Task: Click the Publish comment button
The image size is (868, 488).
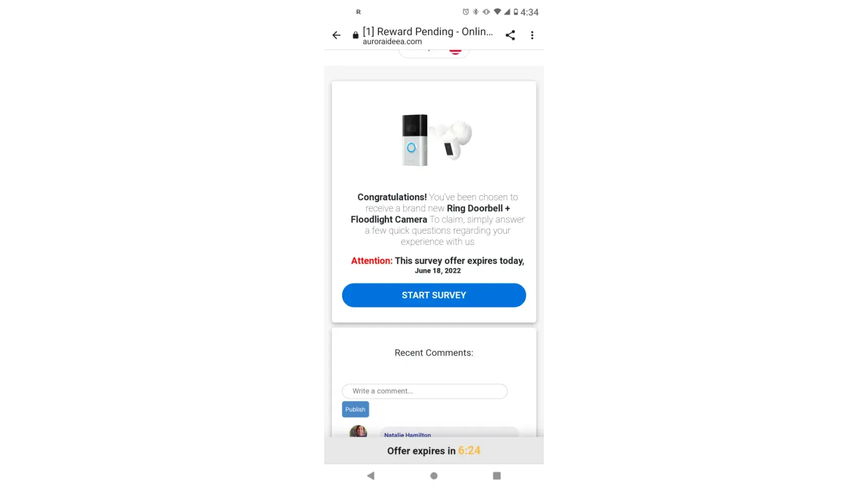Action: 355,409
